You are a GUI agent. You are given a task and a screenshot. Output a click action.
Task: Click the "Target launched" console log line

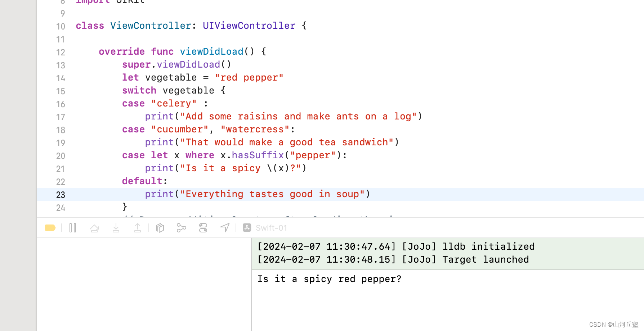(x=393, y=259)
